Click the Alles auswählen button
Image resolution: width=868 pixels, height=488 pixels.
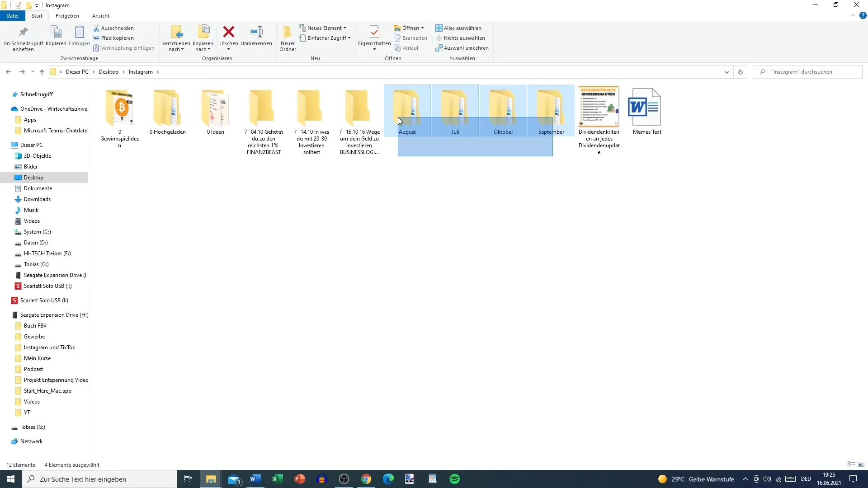pos(459,28)
